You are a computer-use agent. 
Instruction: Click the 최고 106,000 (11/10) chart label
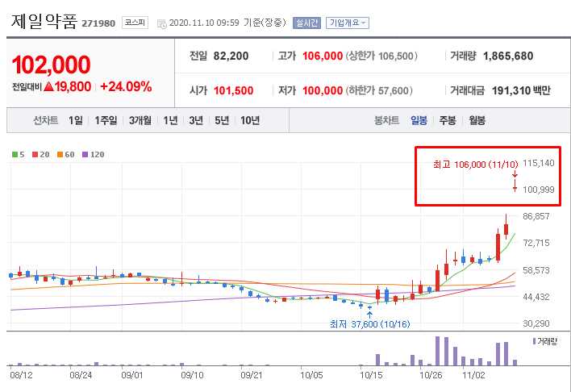coord(476,165)
